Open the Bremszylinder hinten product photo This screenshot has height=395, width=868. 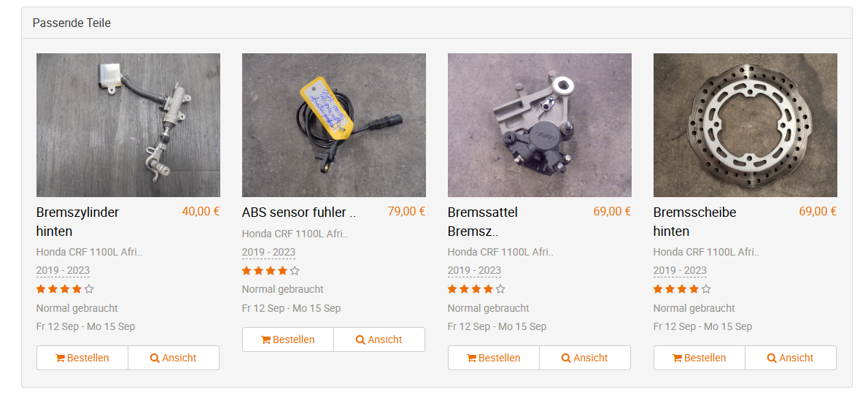(128, 125)
